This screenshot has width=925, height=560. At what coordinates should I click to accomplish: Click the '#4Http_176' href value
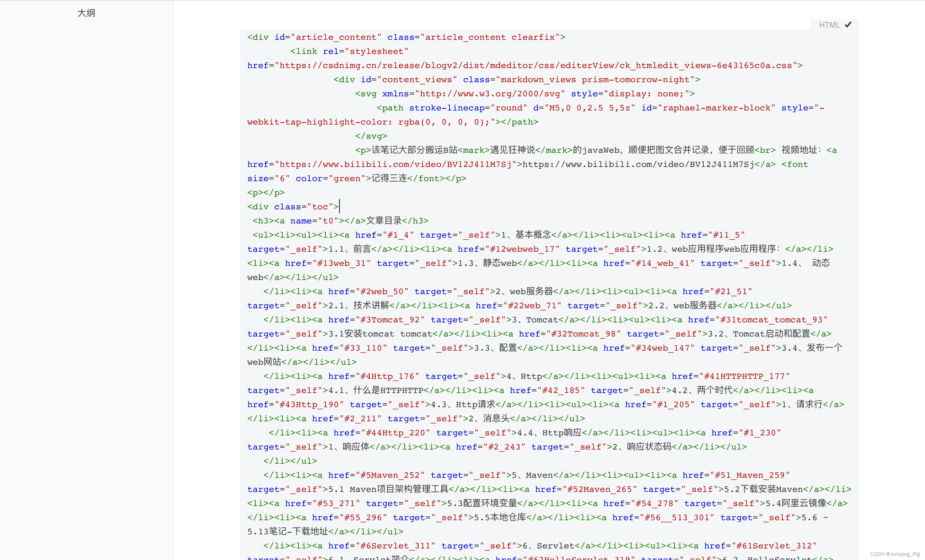[387, 376]
